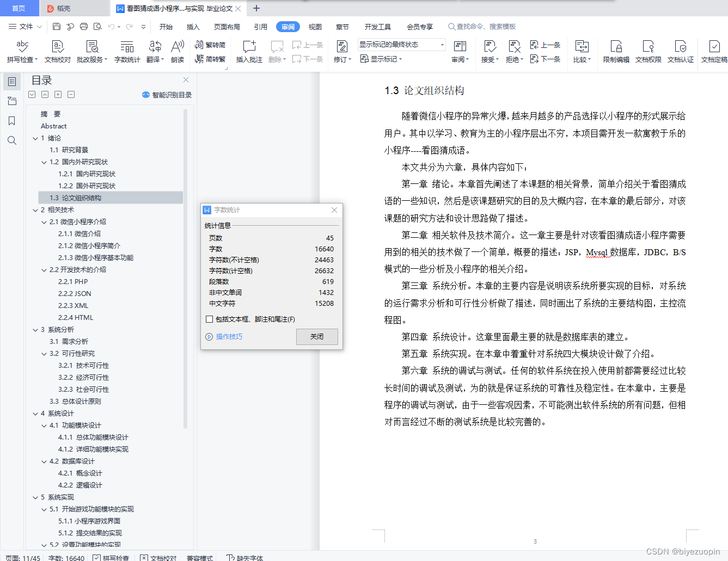Click the 修订 track changes icon
Screen dimensions: 728x561
342,46
